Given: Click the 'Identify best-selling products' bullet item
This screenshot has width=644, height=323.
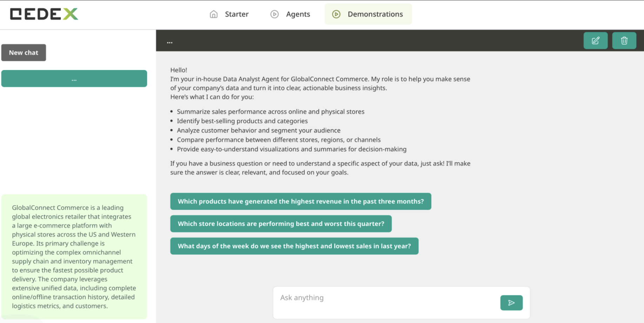Looking at the screenshot, I should (x=242, y=121).
